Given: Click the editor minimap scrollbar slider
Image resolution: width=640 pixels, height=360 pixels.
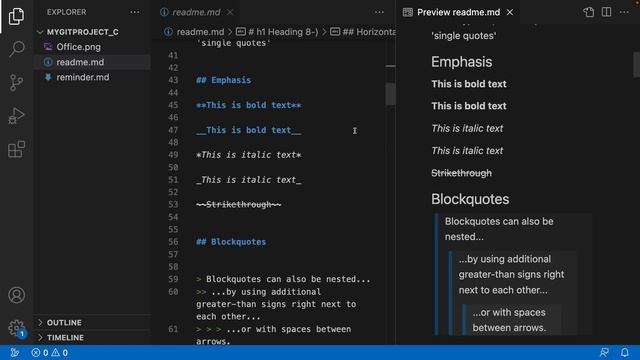Looking at the screenshot, I should tap(390, 94).
